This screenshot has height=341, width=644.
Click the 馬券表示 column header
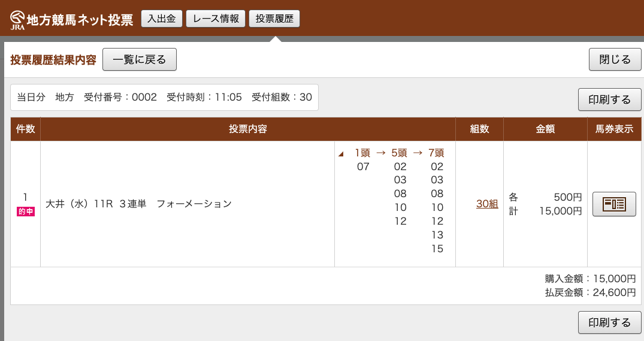coord(615,129)
